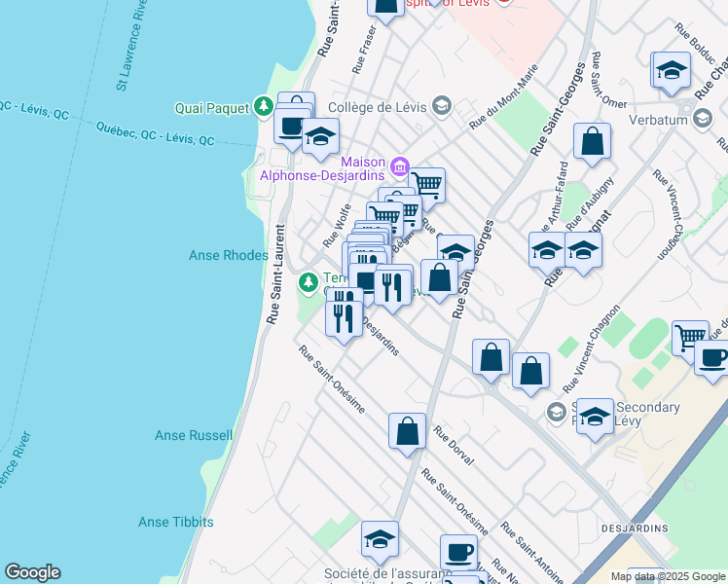Select the Anse Rhodes label
The width and height of the screenshot is (728, 584).
point(229,255)
